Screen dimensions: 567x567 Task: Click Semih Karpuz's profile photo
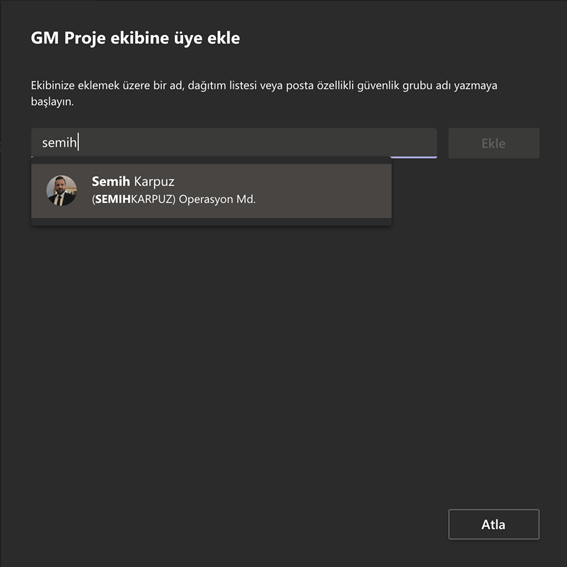[x=61, y=191]
